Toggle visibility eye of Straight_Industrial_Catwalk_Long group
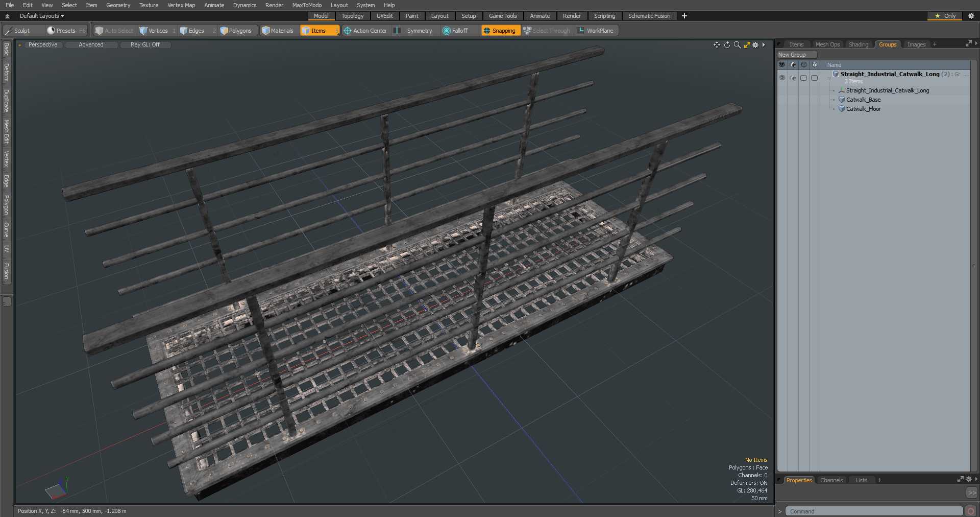The width and height of the screenshot is (980, 517). [782, 78]
